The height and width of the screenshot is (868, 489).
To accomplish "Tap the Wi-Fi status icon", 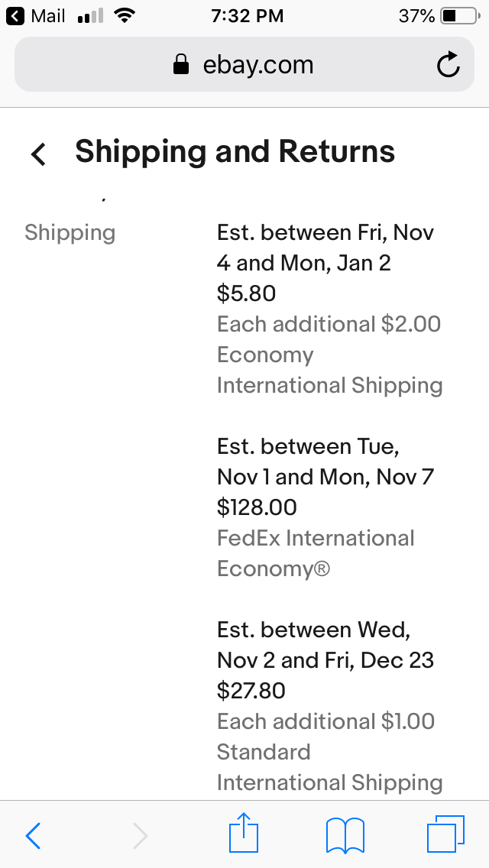I will [125, 15].
